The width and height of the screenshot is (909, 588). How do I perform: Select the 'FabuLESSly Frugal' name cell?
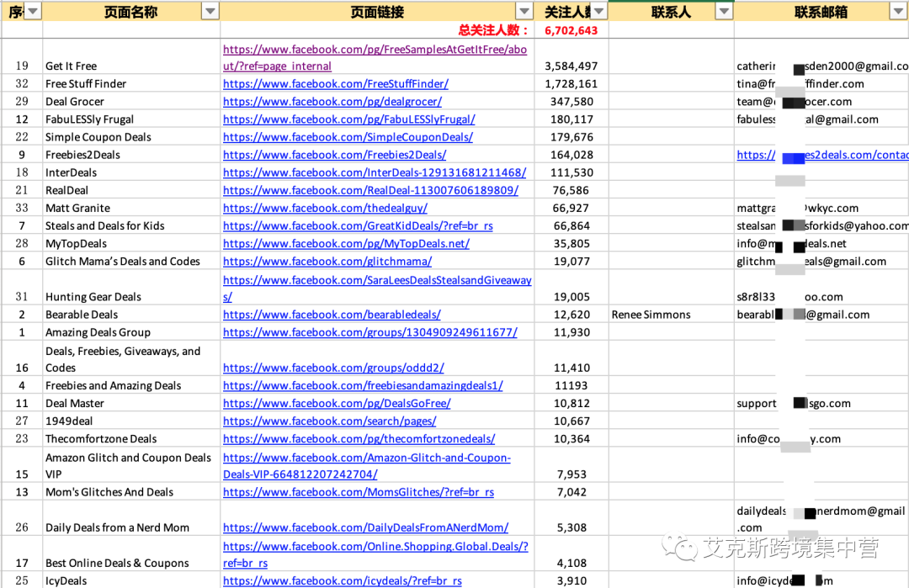tap(131, 119)
